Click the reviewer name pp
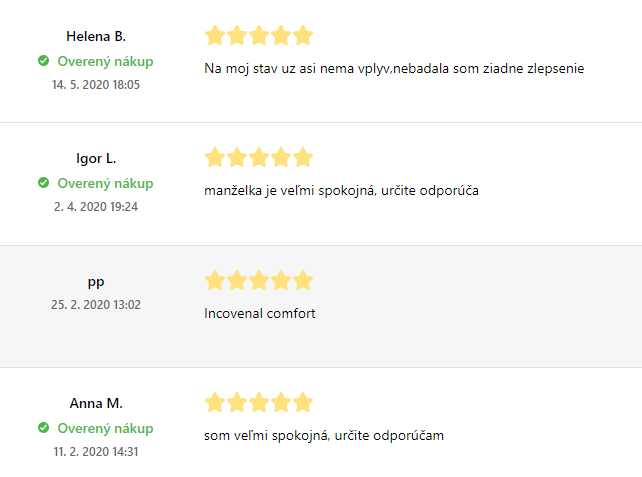The width and height of the screenshot is (642, 477). coord(96,282)
